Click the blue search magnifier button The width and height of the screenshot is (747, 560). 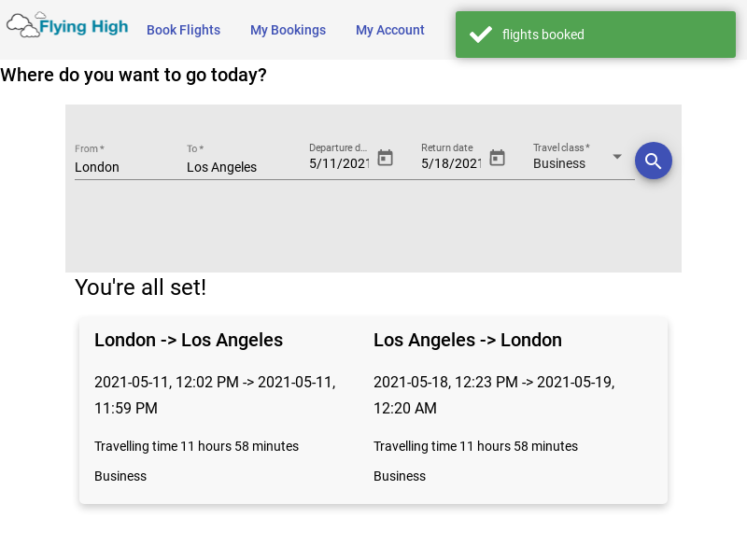click(653, 161)
